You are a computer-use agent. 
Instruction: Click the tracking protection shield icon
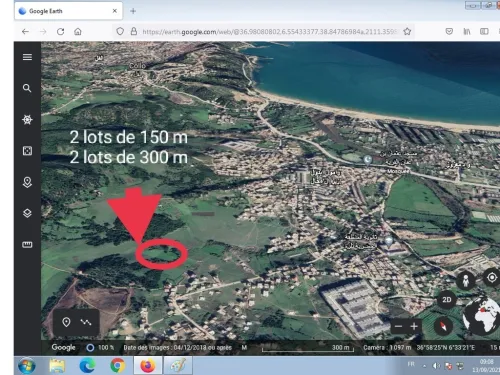coord(120,31)
